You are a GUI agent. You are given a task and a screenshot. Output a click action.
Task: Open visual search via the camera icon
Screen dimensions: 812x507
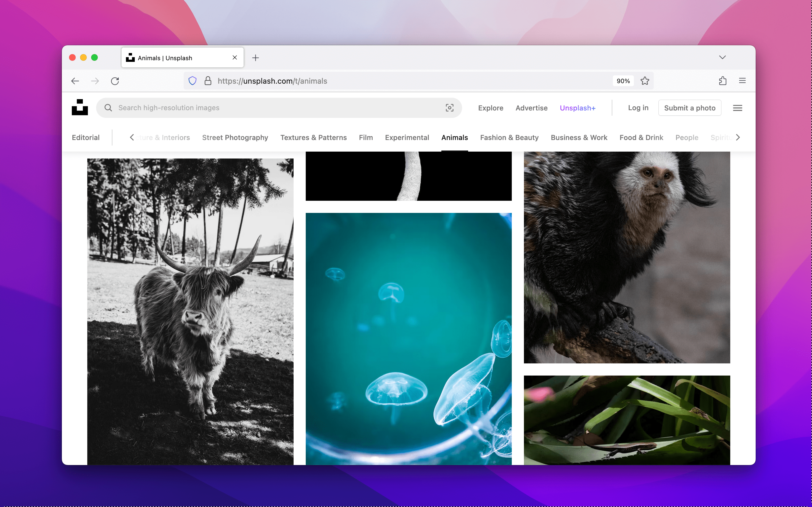point(449,108)
